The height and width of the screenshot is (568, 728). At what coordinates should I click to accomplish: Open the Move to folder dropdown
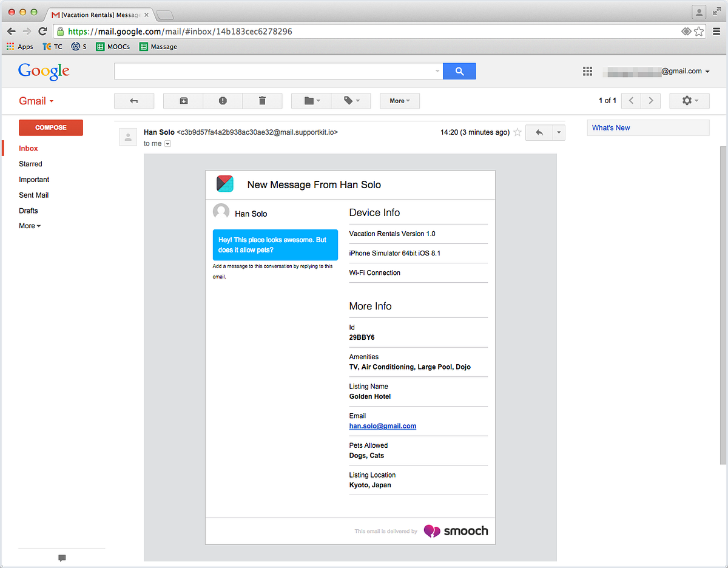tap(311, 101)
